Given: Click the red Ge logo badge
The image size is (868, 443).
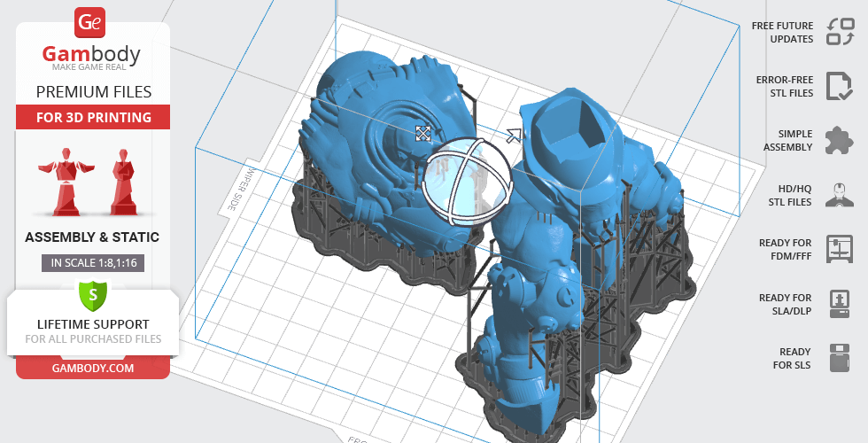Looking at the screenshot, I should click(x=91, y=21).
